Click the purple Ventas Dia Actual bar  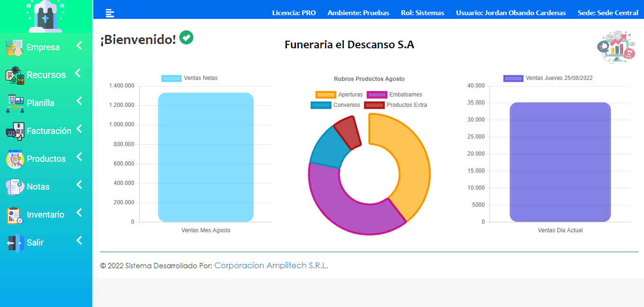coord(560,162)
